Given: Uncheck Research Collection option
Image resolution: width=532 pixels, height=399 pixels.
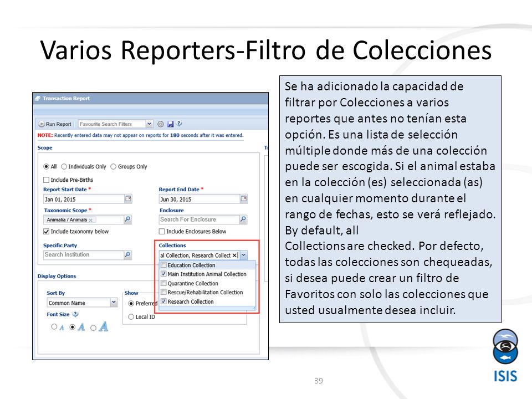Looking at the screenshot, I should pos(163,301).
